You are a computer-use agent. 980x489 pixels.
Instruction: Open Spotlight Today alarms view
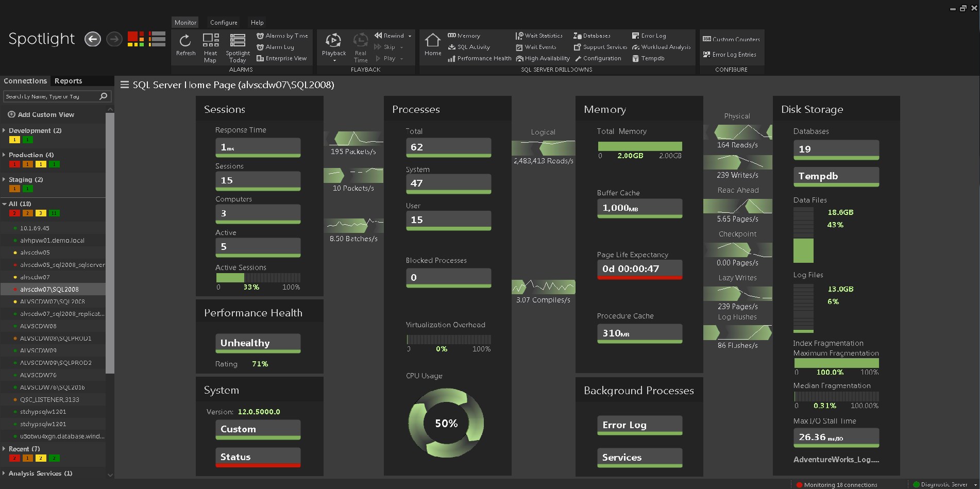238,41
